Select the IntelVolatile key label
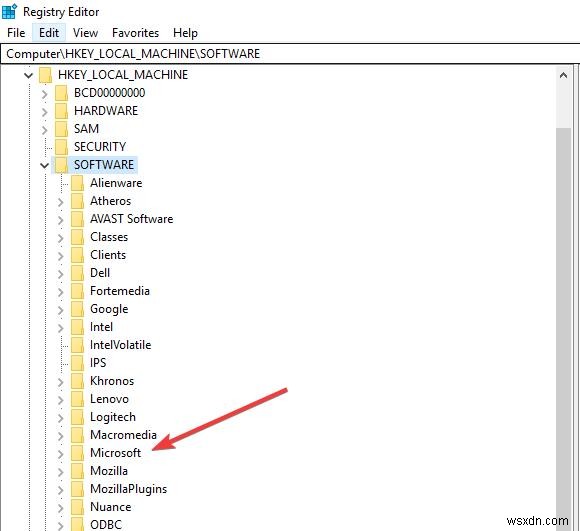The height and width of the screenshot is (531, 580). click(x=121, y=345)
